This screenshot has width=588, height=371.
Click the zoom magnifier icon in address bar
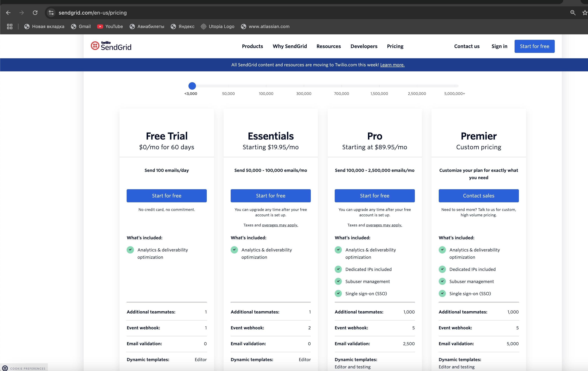point(573,13)
